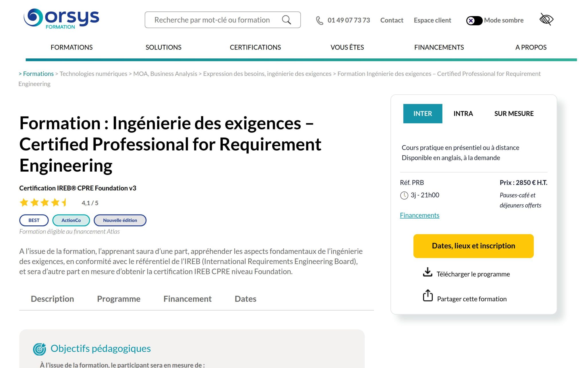Click the ActionCo badge
This screenshot has height=368, width=588.
pyautogui.click(x=71, y=221)
